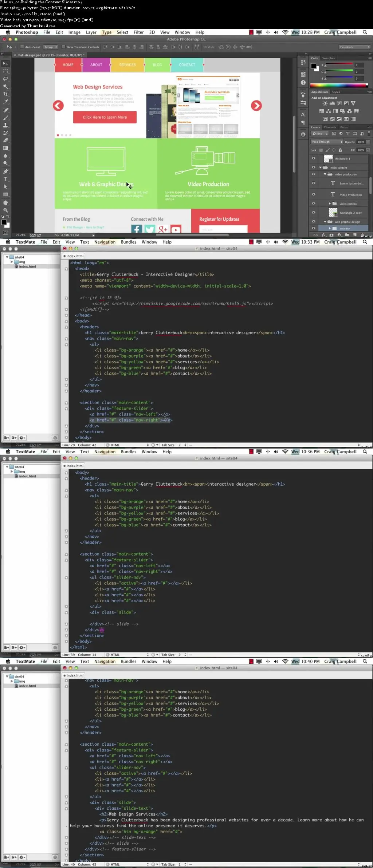Open the Kind layer filter dropdown
The image size is (373, 868).
click(x=320, y=134)
